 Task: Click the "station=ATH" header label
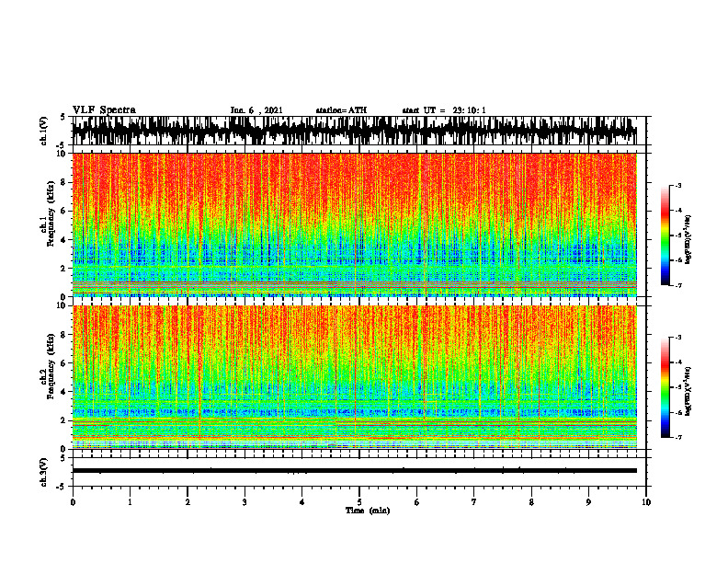341,110
